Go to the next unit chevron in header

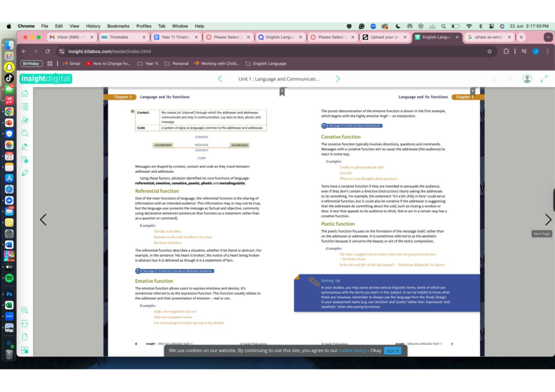(x=338, y=79)
